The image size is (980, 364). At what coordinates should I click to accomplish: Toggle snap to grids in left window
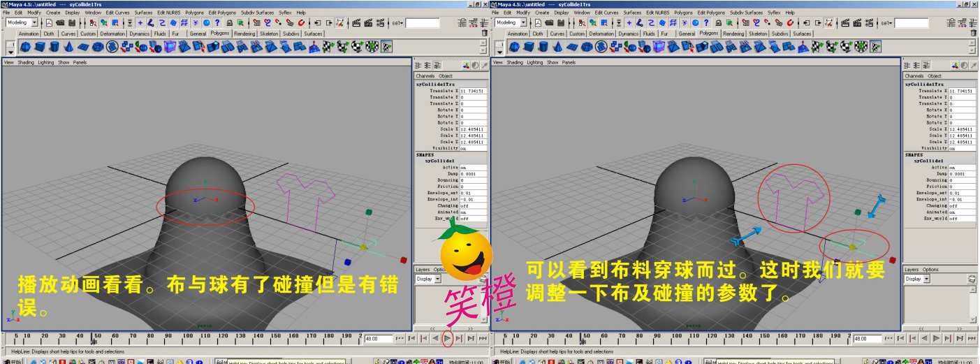257,22
